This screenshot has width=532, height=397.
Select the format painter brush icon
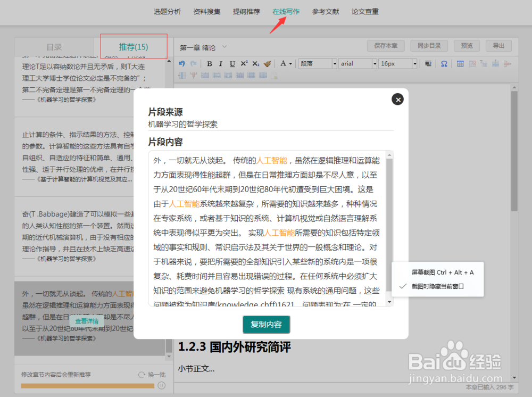click(x=266, y=63)
